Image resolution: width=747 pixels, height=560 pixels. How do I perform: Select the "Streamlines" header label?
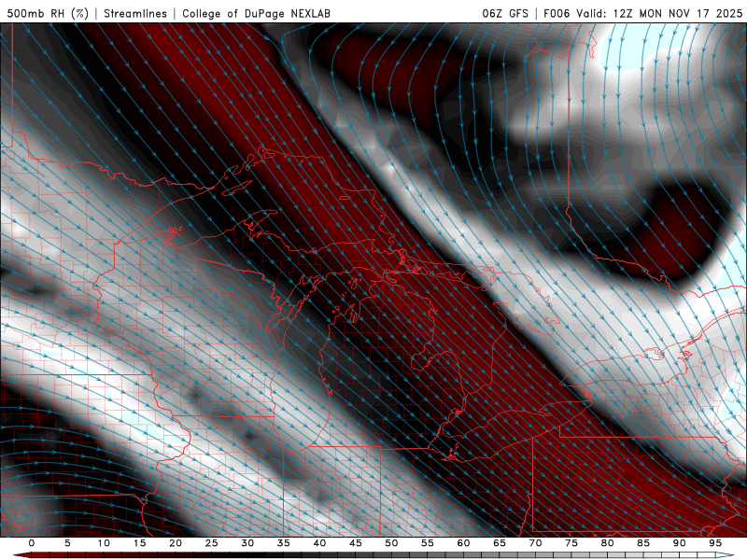pyautogui.click(x=135, y=13)
